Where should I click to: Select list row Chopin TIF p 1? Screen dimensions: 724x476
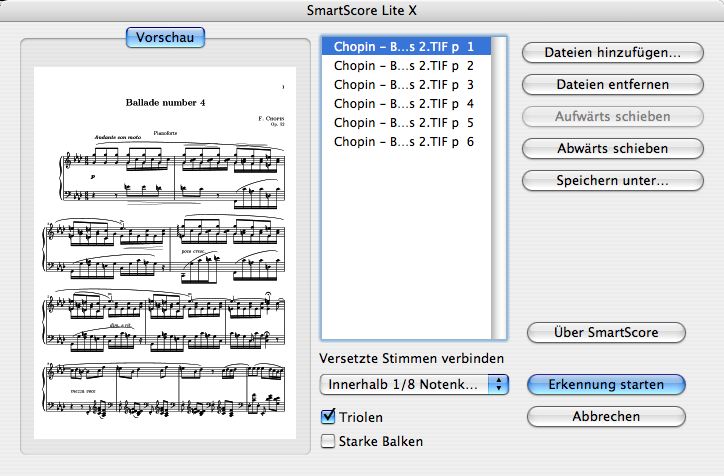click(x=406, y=47)
